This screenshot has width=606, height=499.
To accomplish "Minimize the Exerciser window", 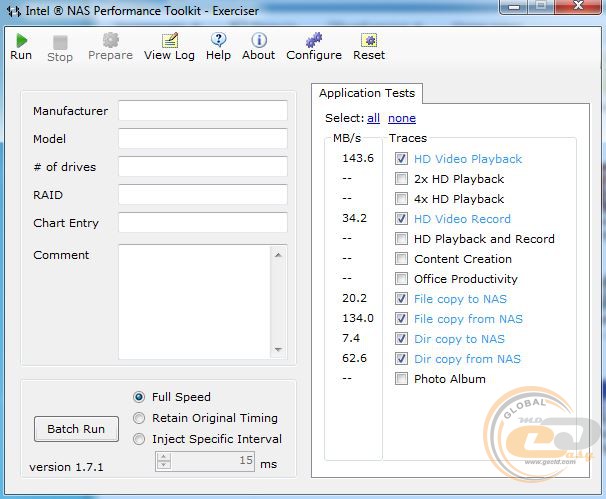I will click(x=514, y=7).
